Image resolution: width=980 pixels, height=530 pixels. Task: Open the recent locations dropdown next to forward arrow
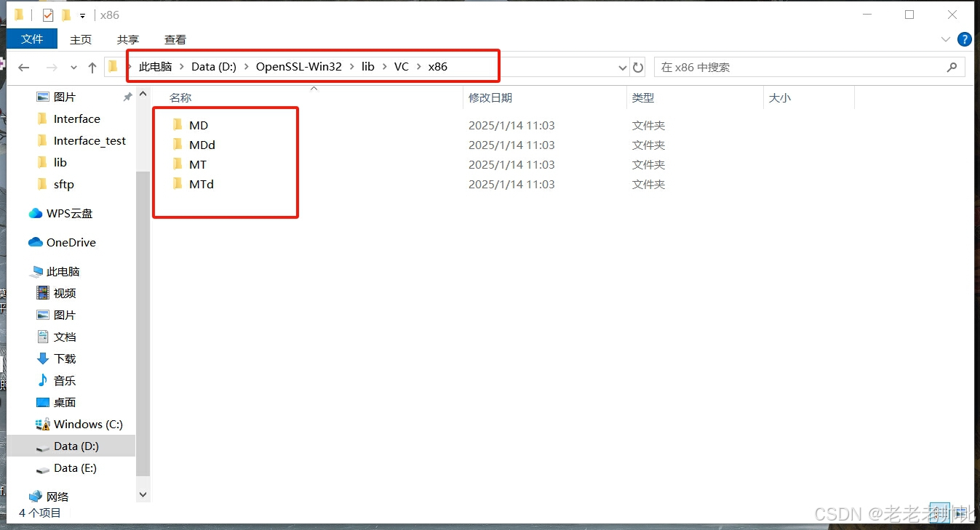73,66
